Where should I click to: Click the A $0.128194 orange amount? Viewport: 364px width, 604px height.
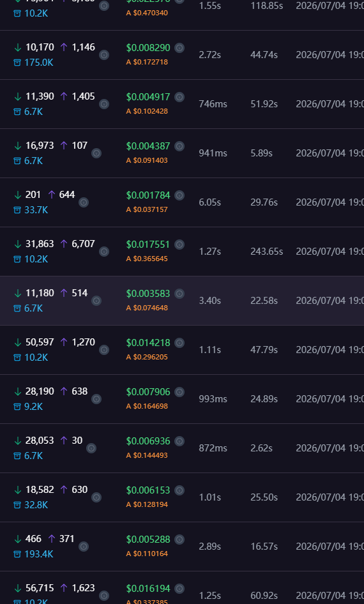(x=147, y=504)
